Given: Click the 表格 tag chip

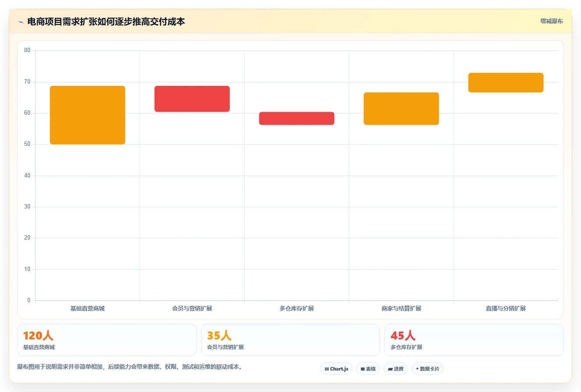Looking at the screenshot, I should (368, 369).
